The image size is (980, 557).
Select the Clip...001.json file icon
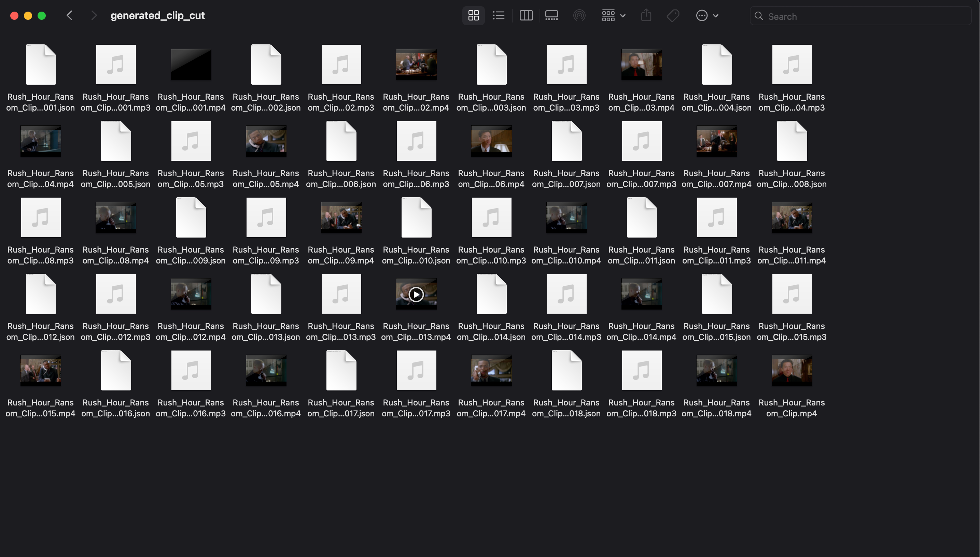[x=41, y=64]
